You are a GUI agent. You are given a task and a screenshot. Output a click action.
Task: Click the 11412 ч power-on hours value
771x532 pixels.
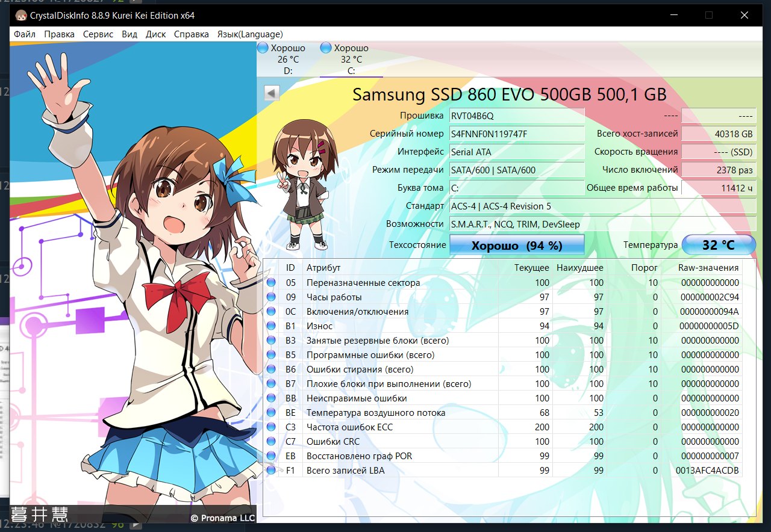719,188
